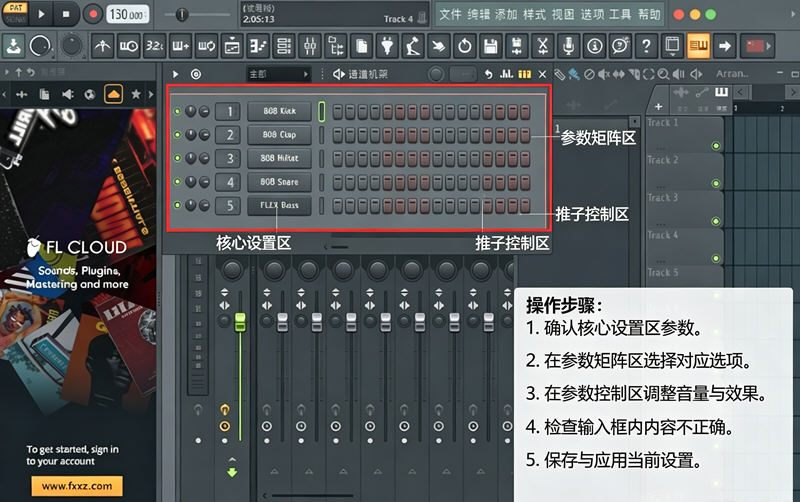Open the mixer view icon
The height and width of the screenshot is (502, 800).
click(x=309, y=46)
